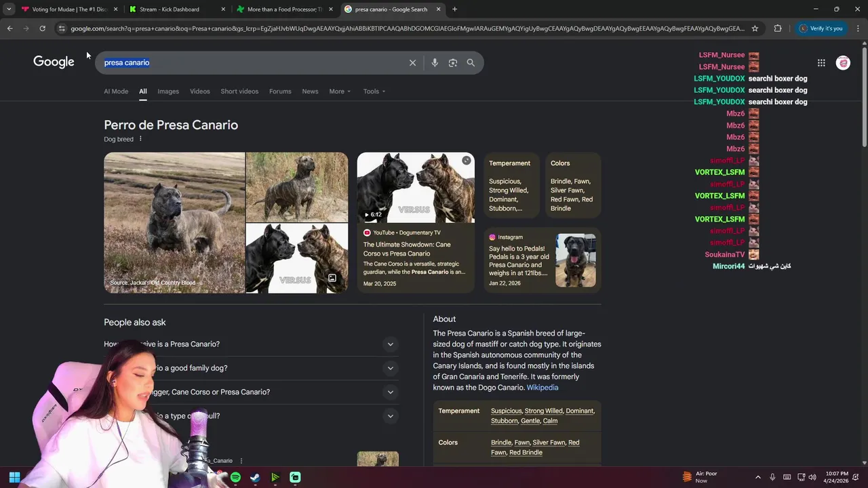Click the Gentle temperament link

tap(530, 421)
